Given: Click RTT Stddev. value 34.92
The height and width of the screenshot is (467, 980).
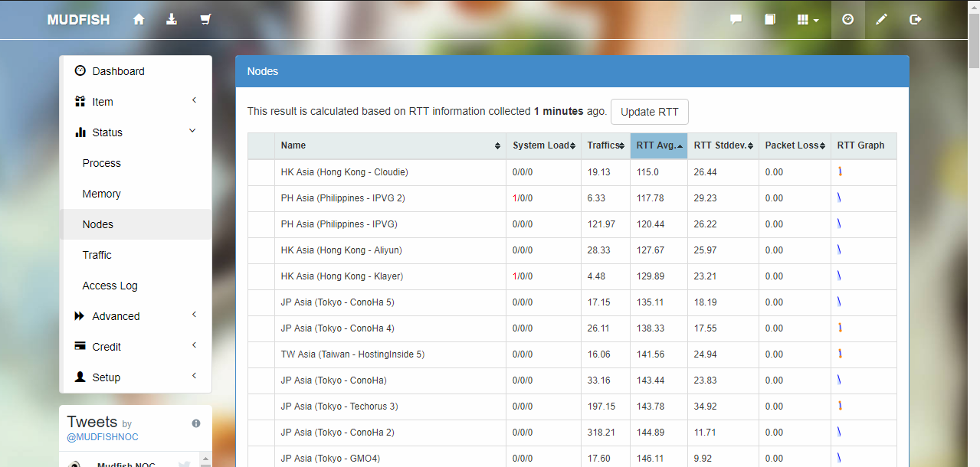Looking at the screenshot, I should coord(706,407).
